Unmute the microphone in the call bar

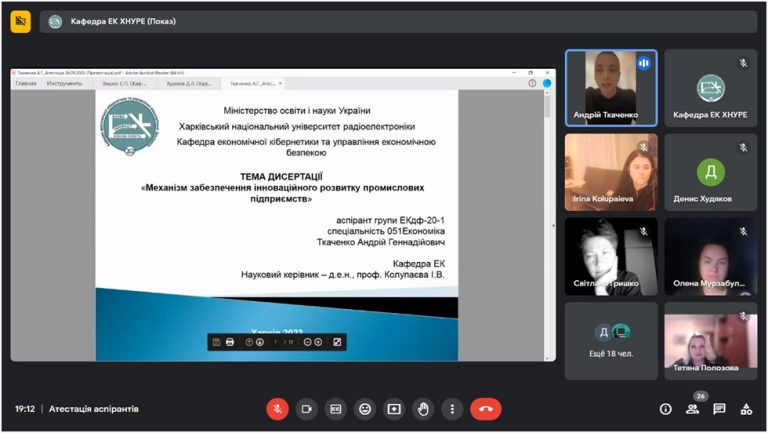(277, 409)
